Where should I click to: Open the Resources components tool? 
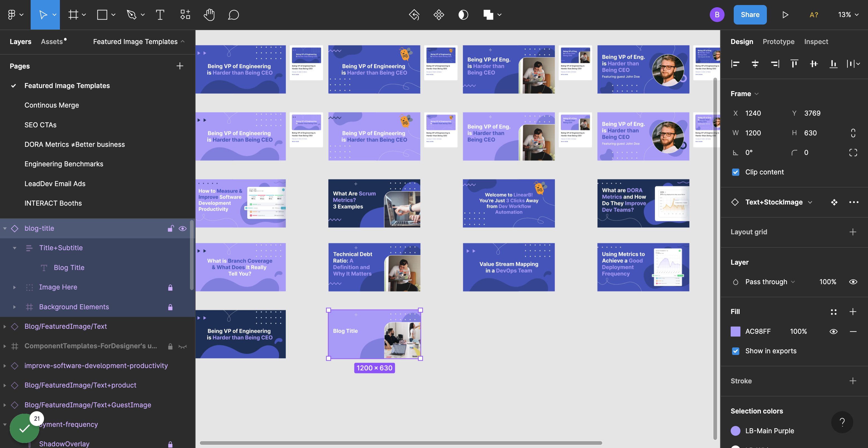185,14
